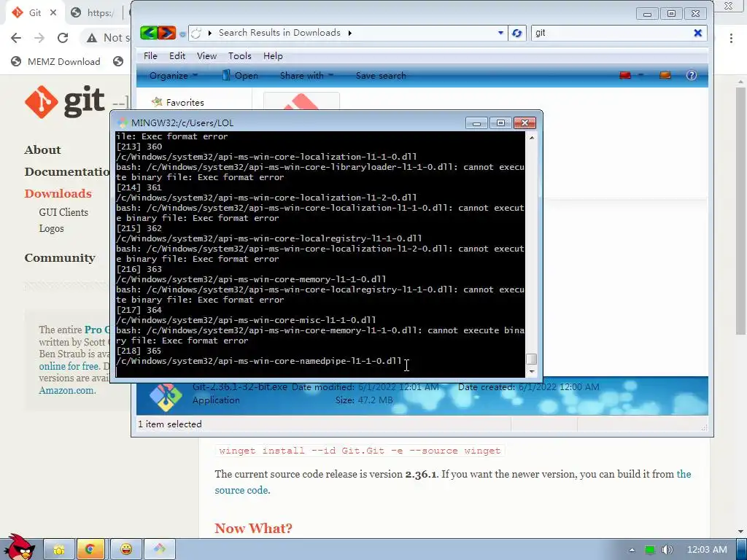Open Chrome's three-dot menu

731,38
